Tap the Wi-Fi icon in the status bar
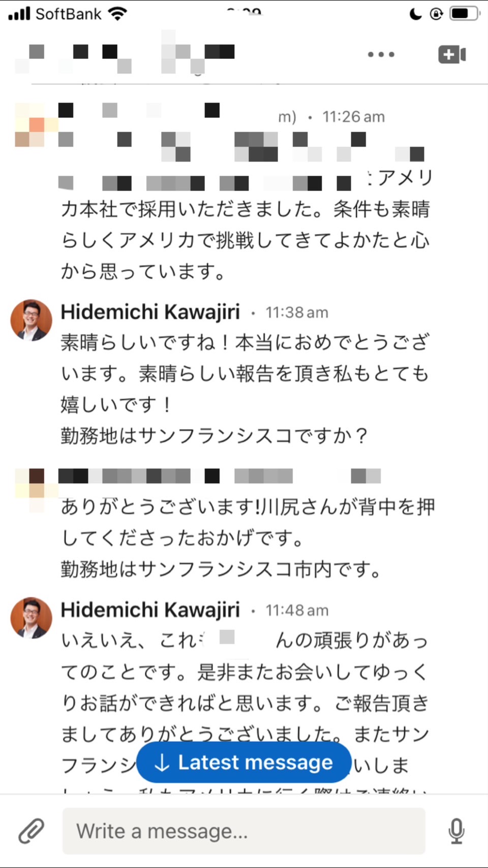 118,13
